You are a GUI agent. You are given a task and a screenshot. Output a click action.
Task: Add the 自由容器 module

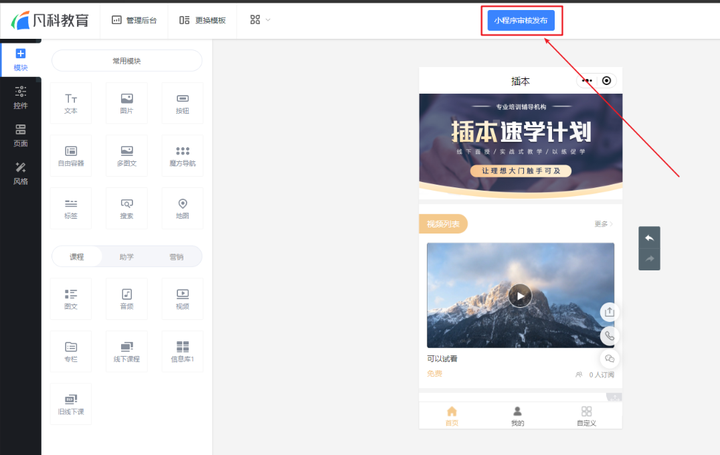pyautogui.click(x=71, y=156)
